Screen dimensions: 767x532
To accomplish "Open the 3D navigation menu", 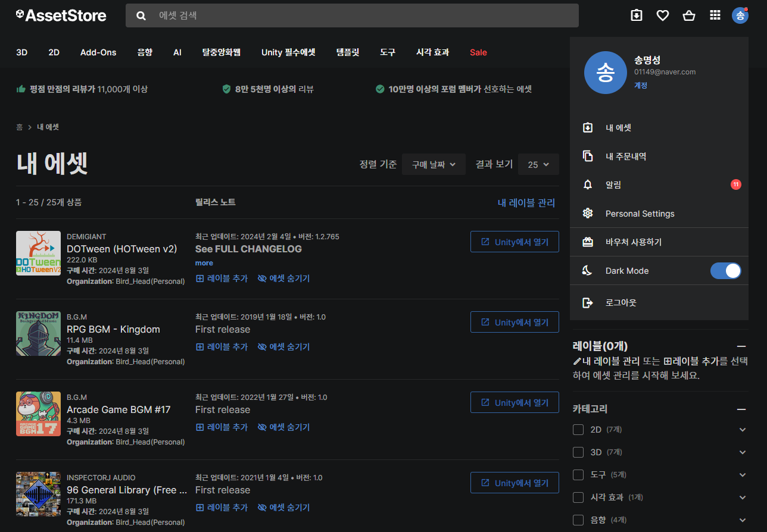I will point(22,52).
